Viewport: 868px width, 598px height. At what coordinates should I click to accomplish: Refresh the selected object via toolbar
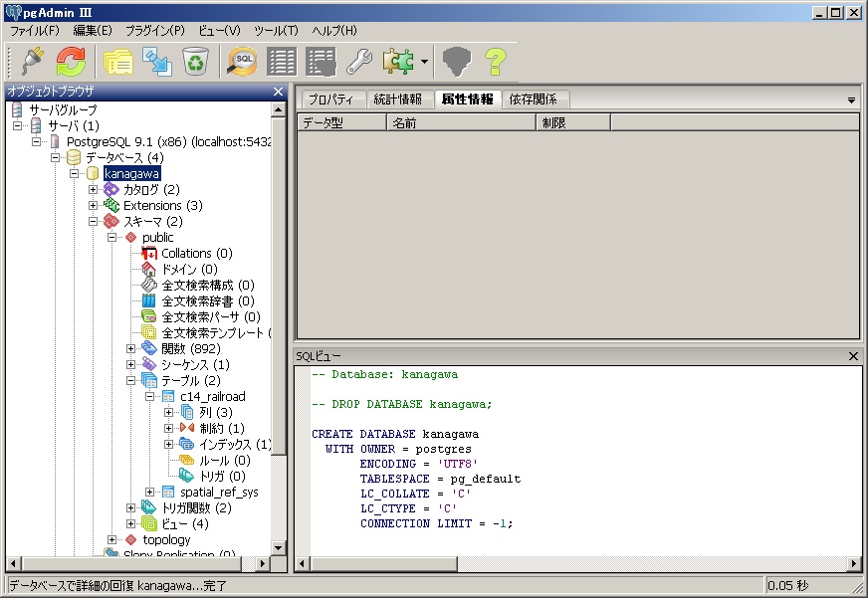tap(70, 62)
